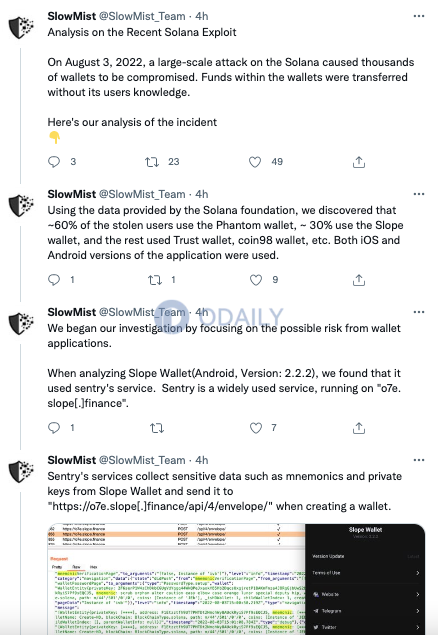Reply to the Slope Wallet investigation tweet
The height and width of the screenshot is (635, 438).
point(54,428)
